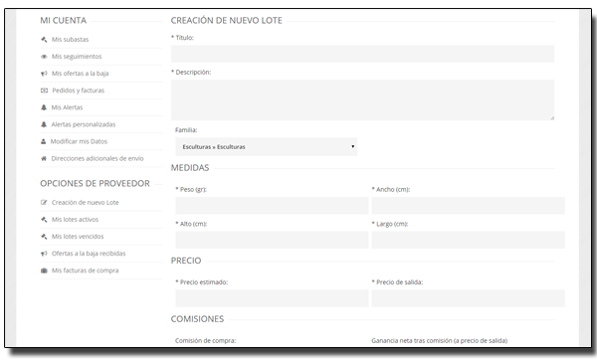Screen dimensions: 597x364
Task: Click the Ancho (cm) input box
Action: click(x=469, y=206)
